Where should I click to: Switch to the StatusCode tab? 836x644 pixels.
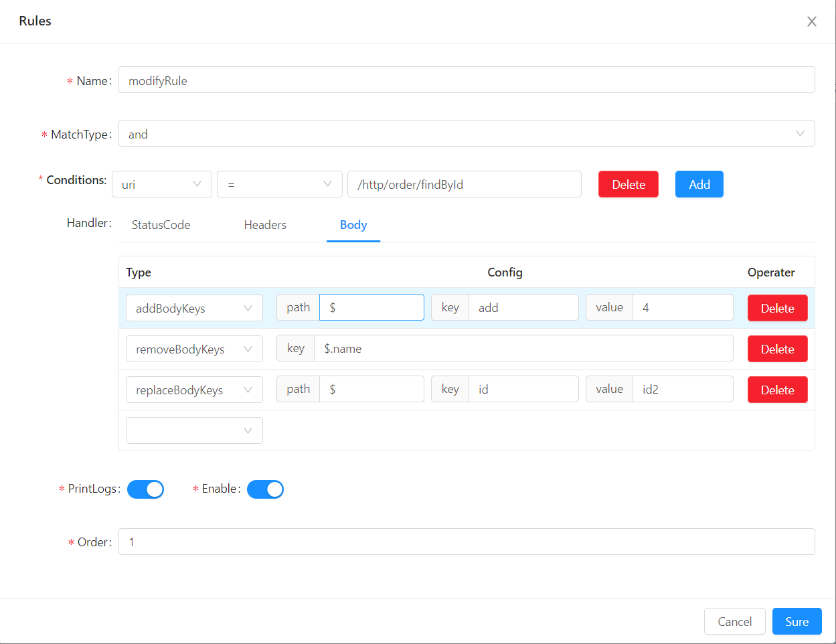161,225
